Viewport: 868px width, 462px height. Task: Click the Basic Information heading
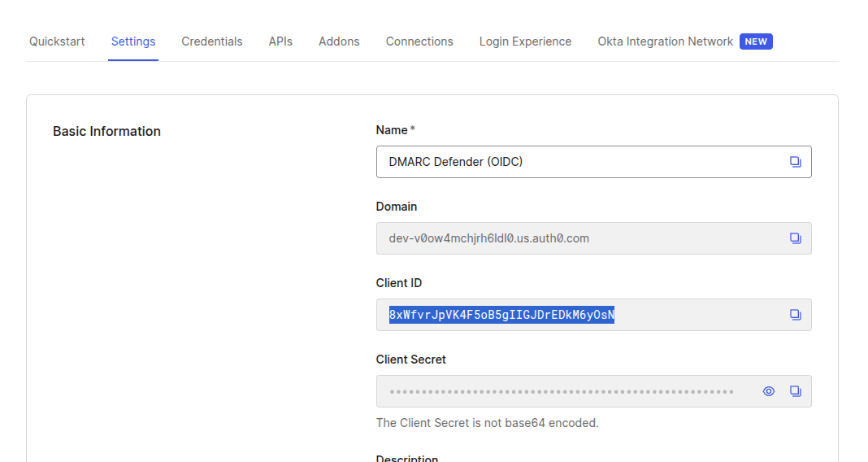coord(106,131)
